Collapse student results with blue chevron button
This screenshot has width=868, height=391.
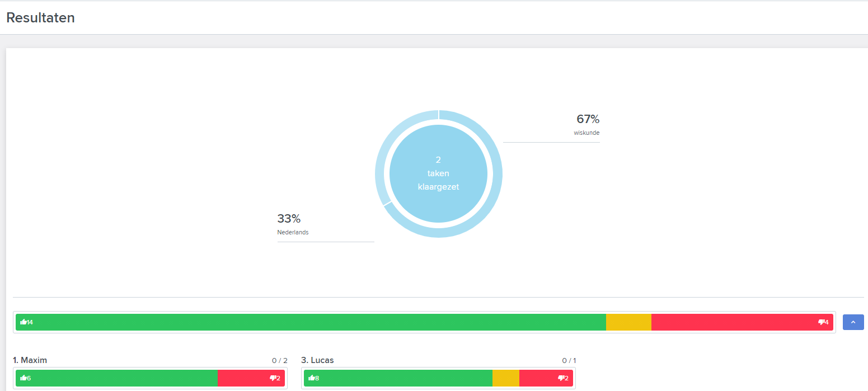pyautogui.click(x=853, y=322)
